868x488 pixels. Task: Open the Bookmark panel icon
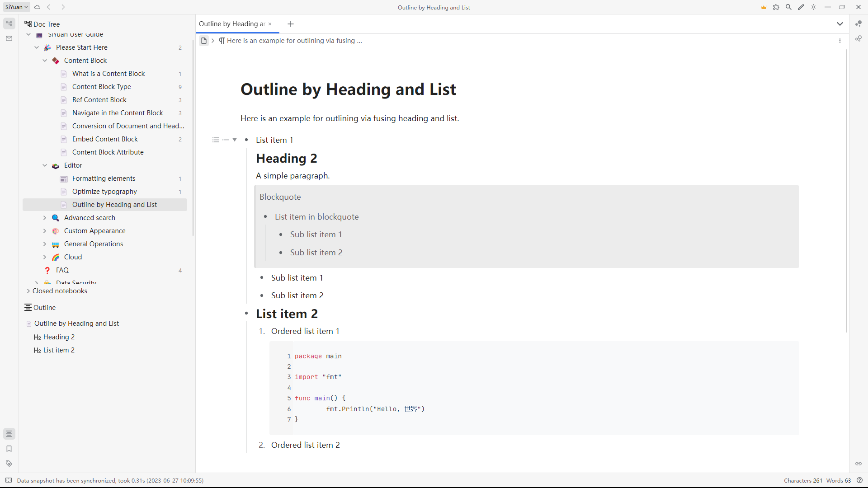pyautogui.click(x=9, y=449)
